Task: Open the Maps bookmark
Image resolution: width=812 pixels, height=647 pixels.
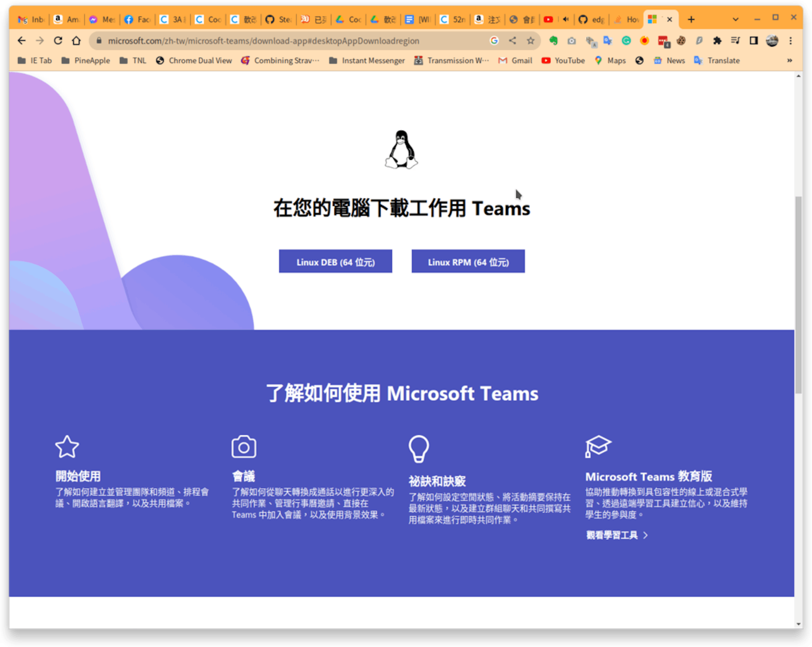Action: 610,61
